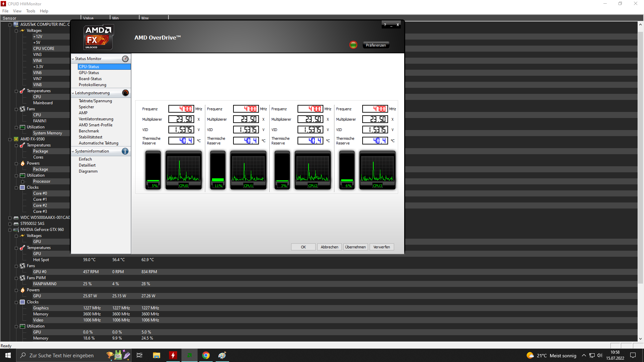The width and height of the screenshot is (644, 362).
Task: Click the AMD FX Unlocked logo
Action: (98, 37)
